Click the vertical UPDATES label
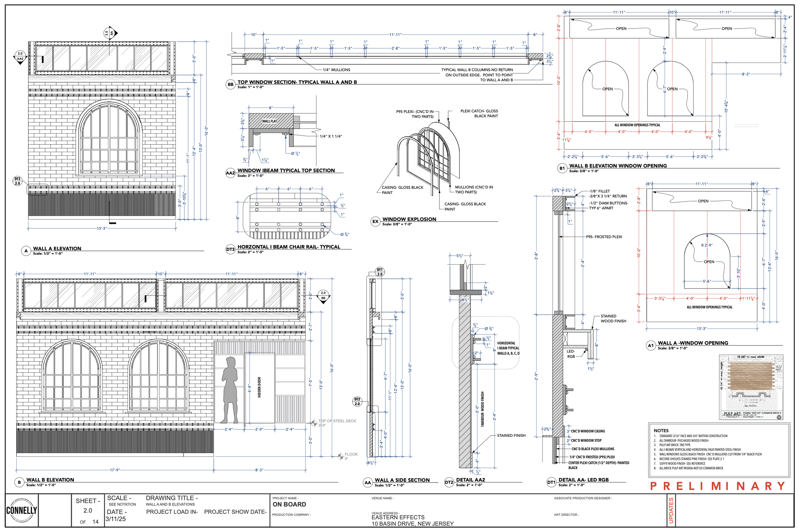 pyautogui.click(x=671, y=511)
